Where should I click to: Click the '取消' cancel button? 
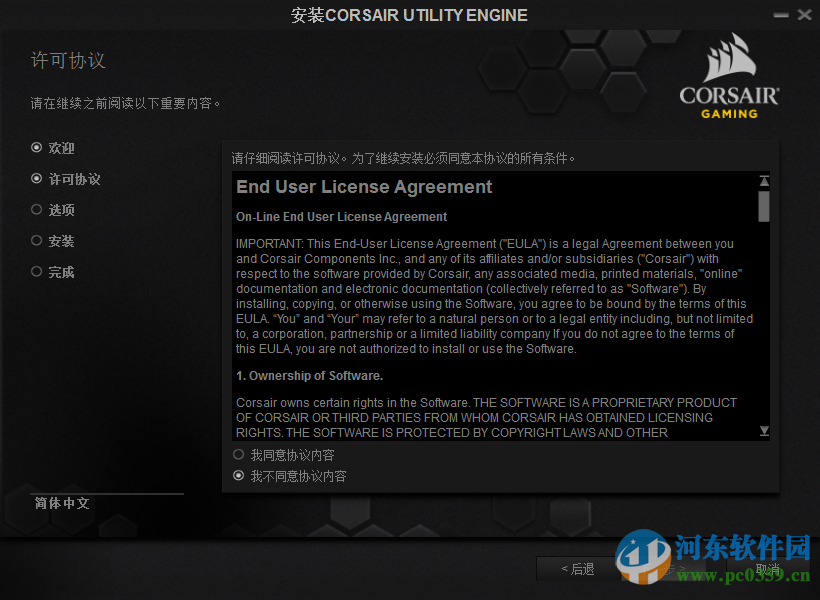(767, 569)
